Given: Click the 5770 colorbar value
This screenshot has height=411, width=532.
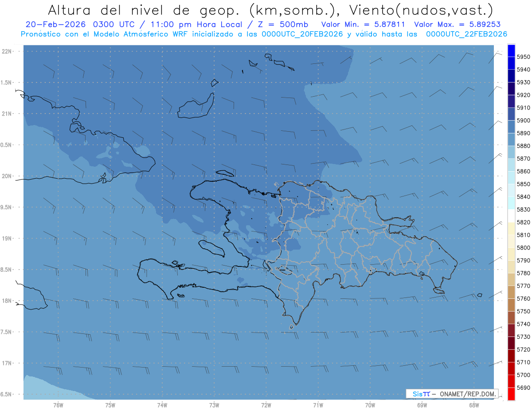Looking at the screenshot, I should click(523, 286).
